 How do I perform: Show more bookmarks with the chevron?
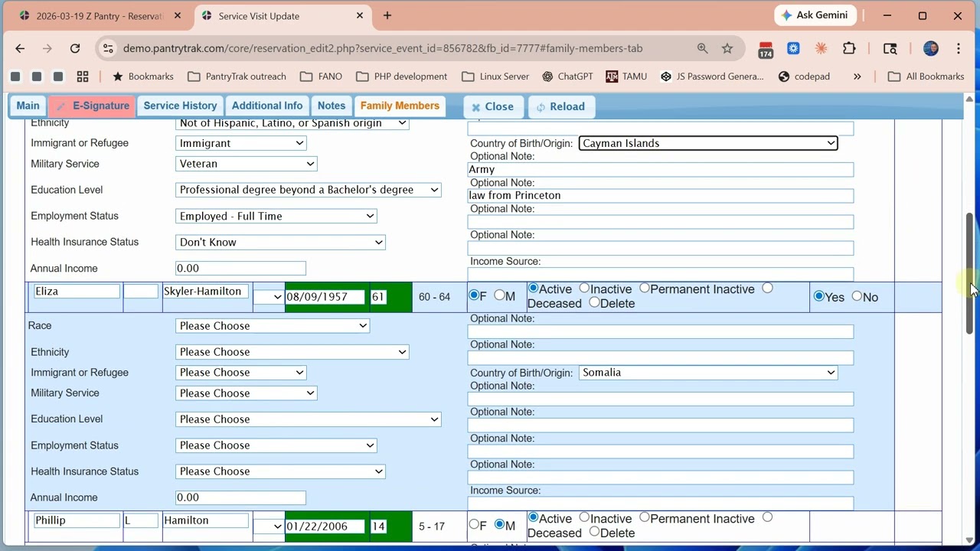click(x=857, y=77)
